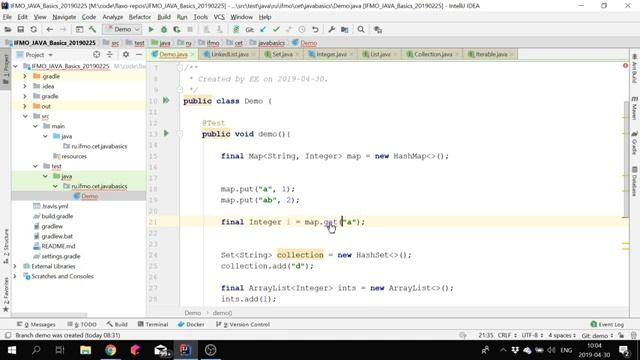
Task: Click the Build project hammer icon
Action: pyautogui.click(x=92, y=29)
